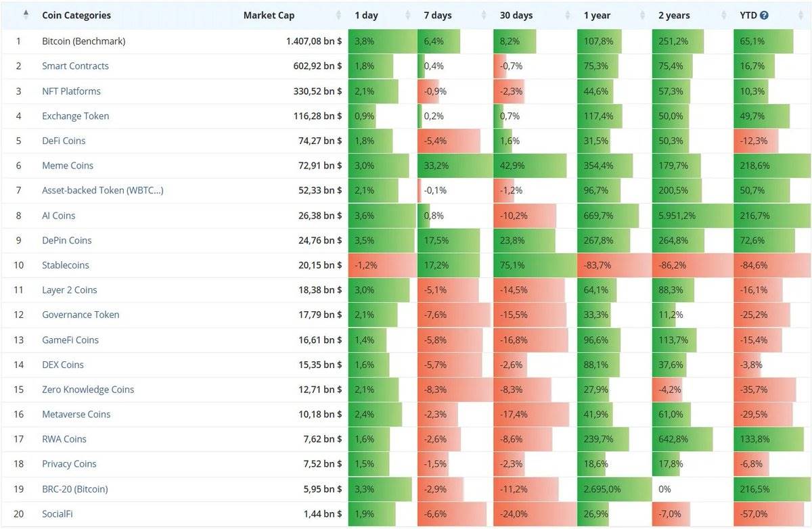Click the sort arrows in the 7 days column

(484, 15)
